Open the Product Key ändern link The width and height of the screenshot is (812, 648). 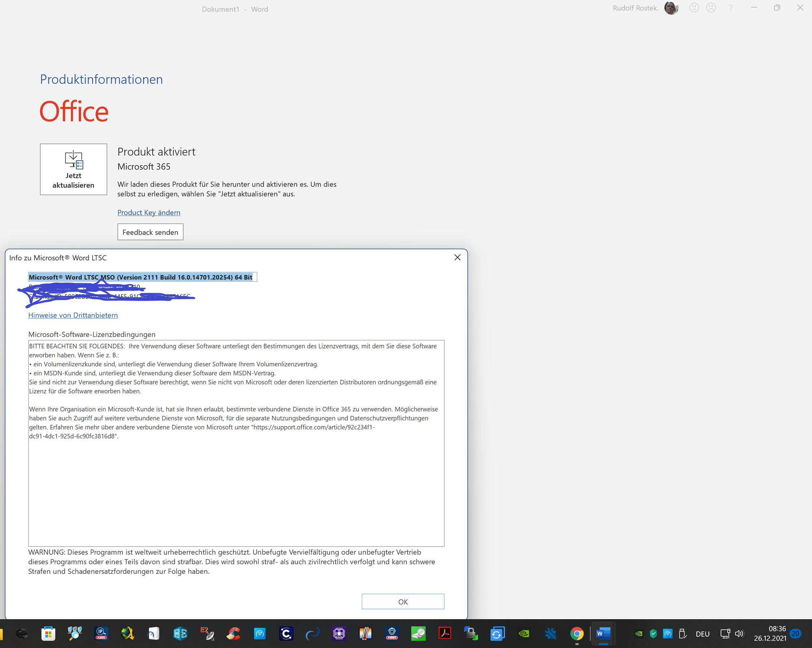click(x=149, y=213)
